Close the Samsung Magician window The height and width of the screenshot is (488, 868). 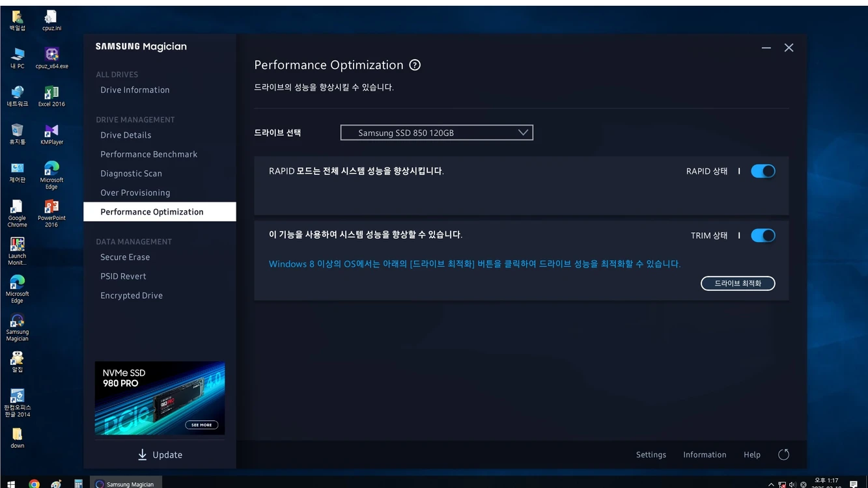pos(789,47)
